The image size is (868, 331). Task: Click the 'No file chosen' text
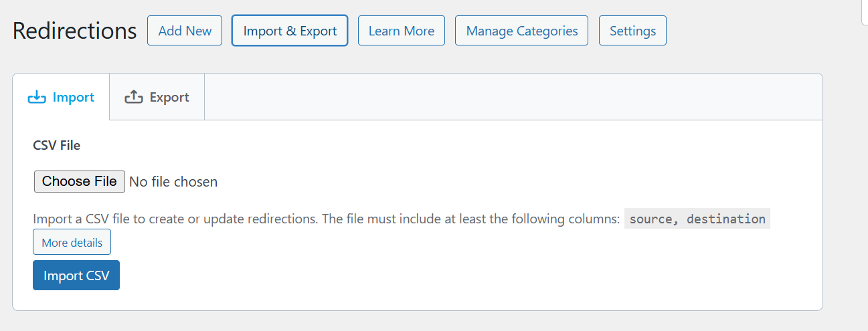[173, 182]
